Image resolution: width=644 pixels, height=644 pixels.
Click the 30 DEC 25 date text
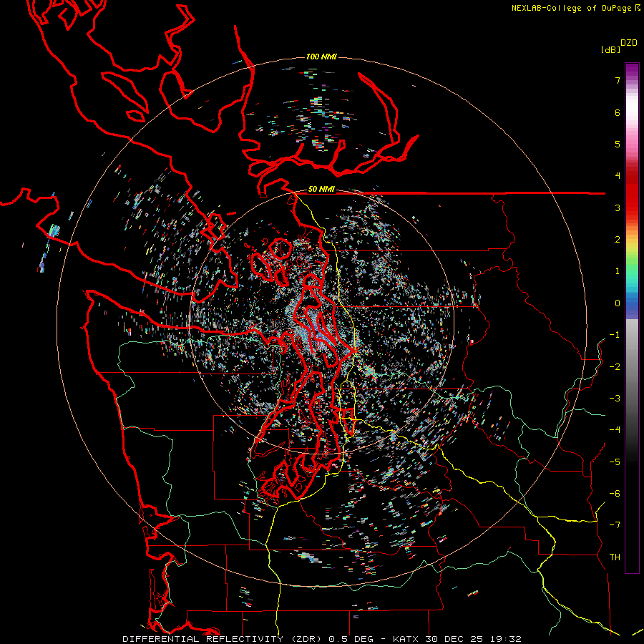tap(454, 639)
